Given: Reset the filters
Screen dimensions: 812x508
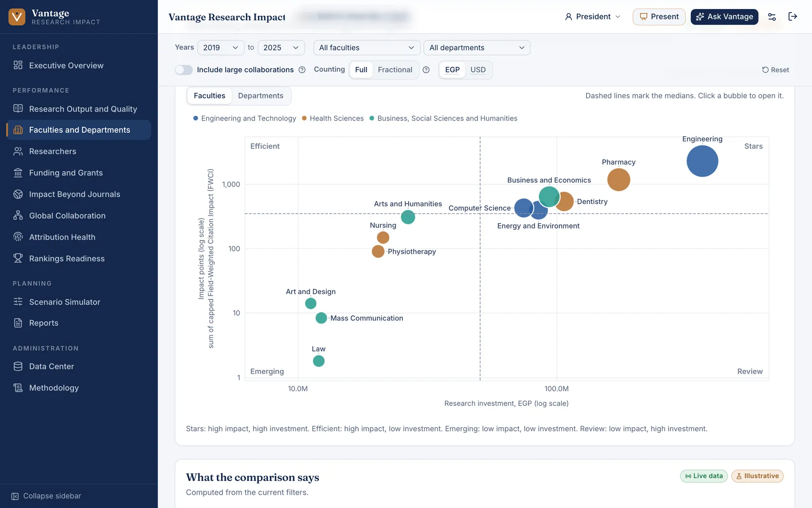Looking at the screenshot, I should click(775, 70).
